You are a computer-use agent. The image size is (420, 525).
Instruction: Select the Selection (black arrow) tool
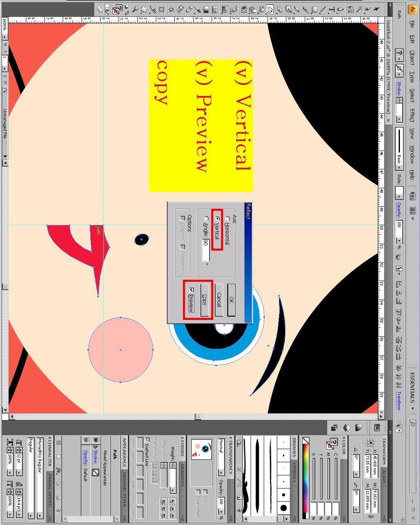pos(376,9)
